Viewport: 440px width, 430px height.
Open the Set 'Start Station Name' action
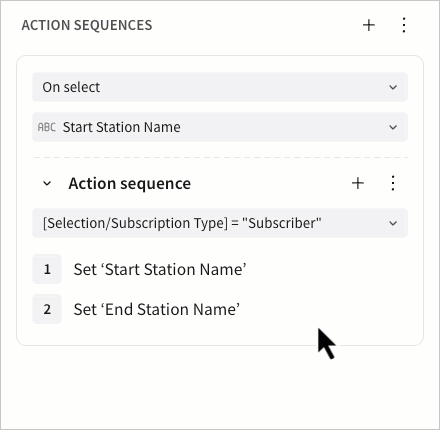point(160,269)
